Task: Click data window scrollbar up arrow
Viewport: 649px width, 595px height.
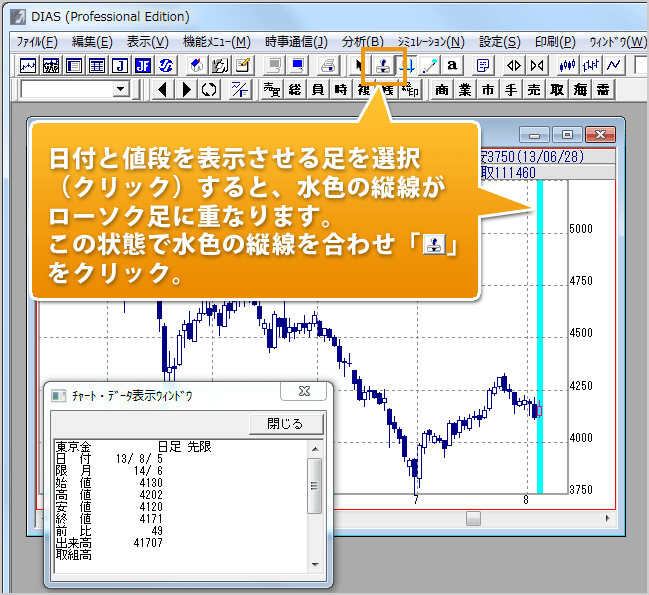Action: tap(315, 450)
